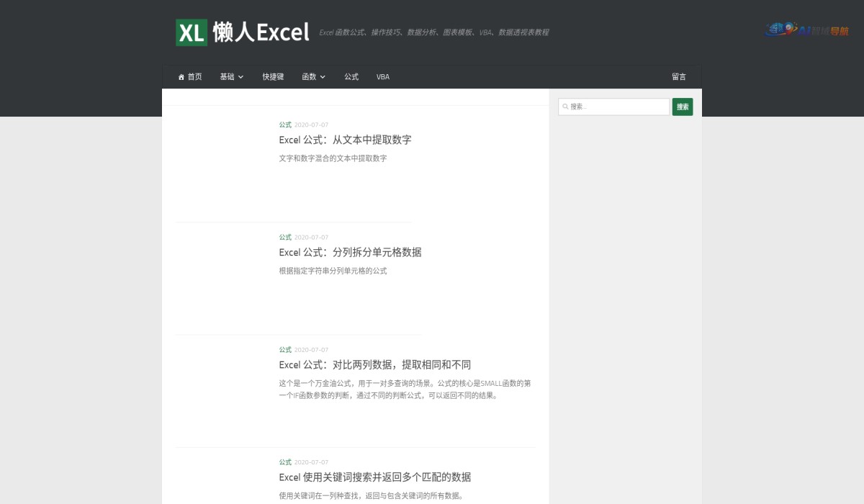Click the magnifier icon in the search box
Image resolution: width=864 pixels, height=504 pixels.
[565, 106]
